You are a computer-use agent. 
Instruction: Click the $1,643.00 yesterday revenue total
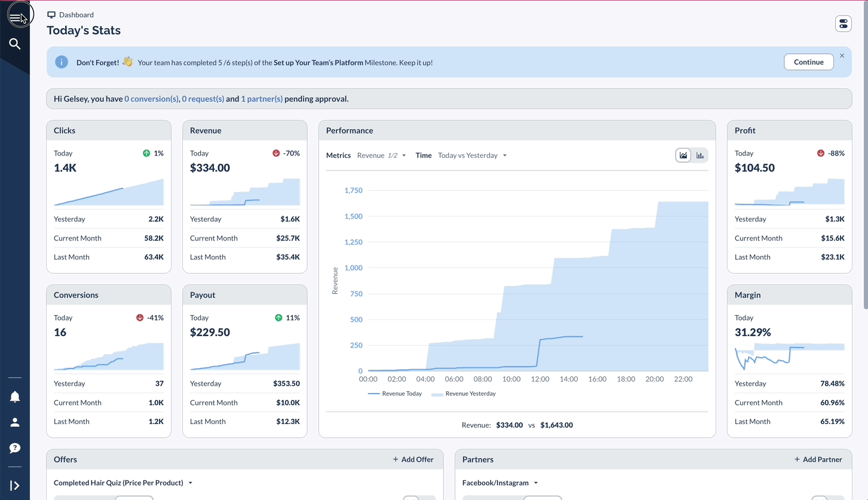(x=557, y=425)
